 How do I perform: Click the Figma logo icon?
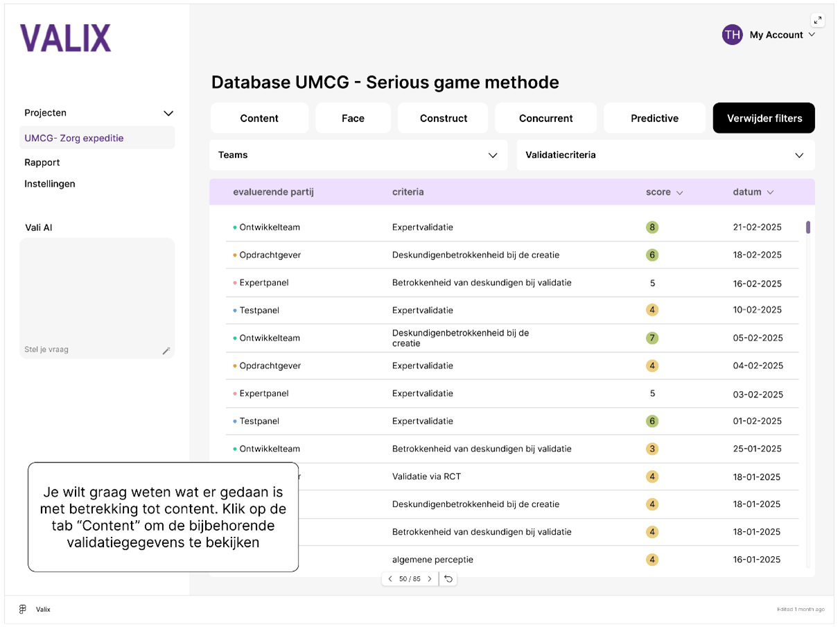[x=23, y=609]
